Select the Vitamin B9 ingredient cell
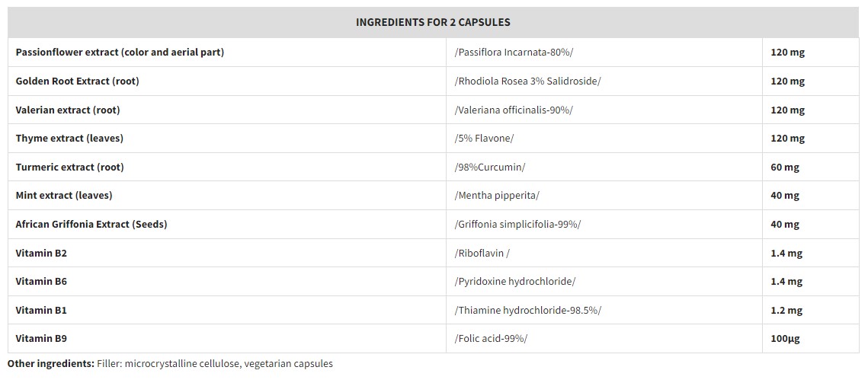Image resolution: width=868 pixels, height=383 pixels. click(41, 338)
